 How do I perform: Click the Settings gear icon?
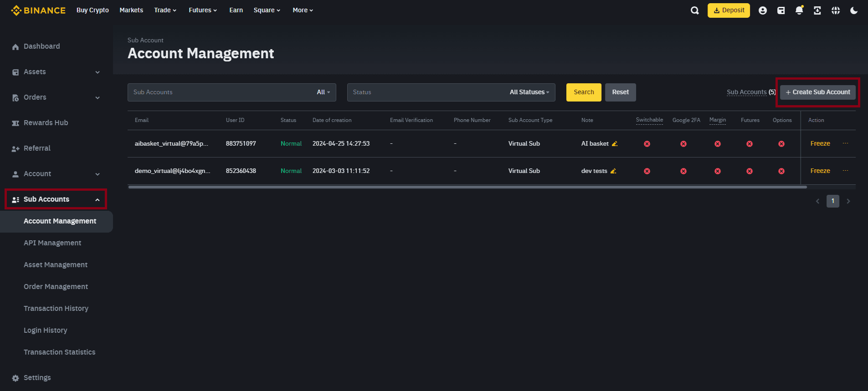[15, 378]
